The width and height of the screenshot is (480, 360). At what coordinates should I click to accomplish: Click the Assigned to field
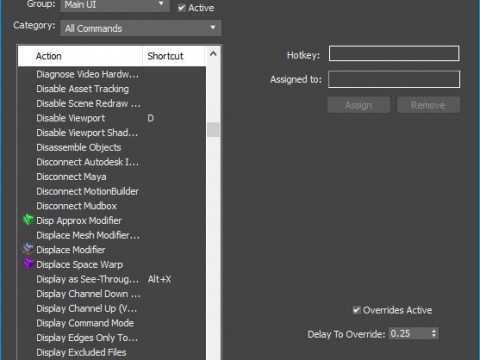[394, 79]
